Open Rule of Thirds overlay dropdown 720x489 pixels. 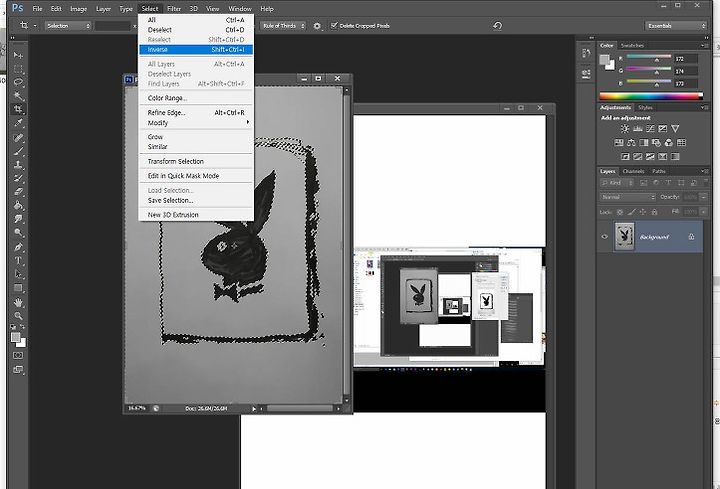(284, 26)
